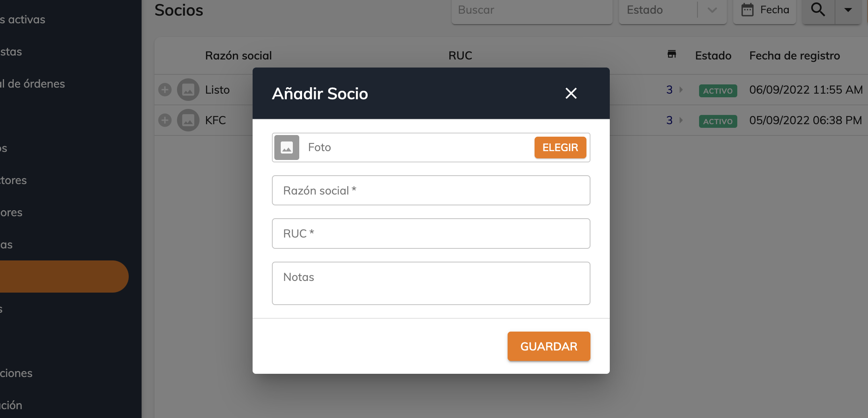Expand the Listo row plus icon
868x418 pixels.
coord(165,90)
